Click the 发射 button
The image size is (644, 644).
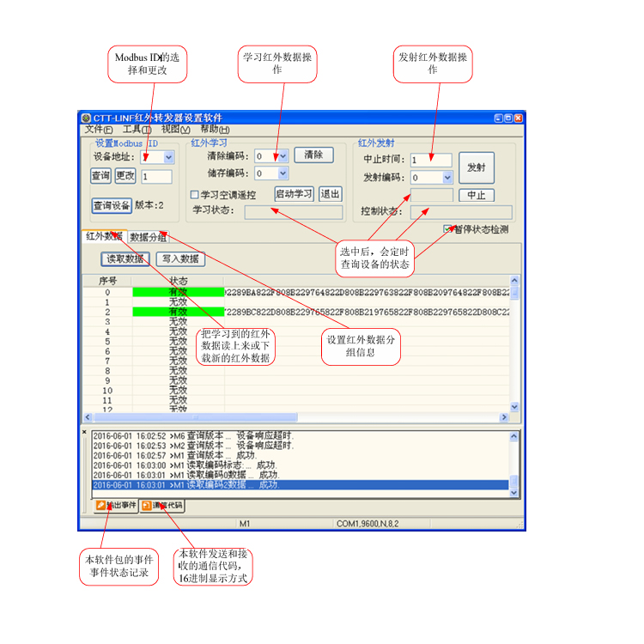pyautogui.click(x=476, y=167)
